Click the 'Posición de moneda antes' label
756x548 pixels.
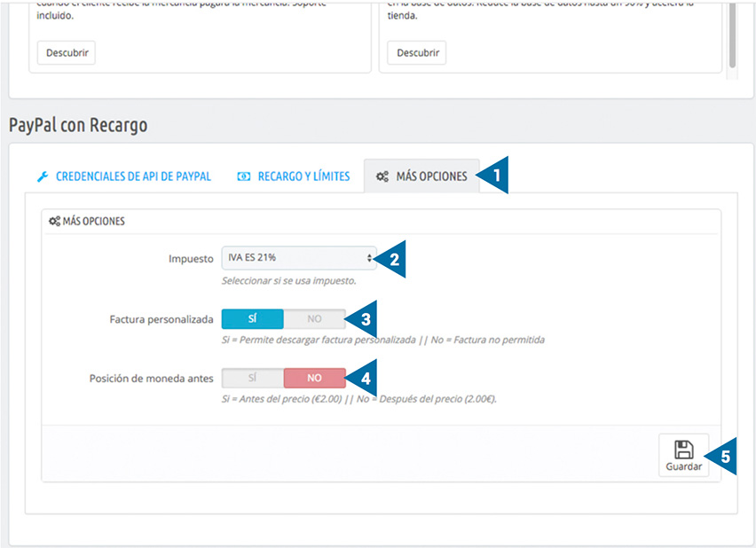152,379
